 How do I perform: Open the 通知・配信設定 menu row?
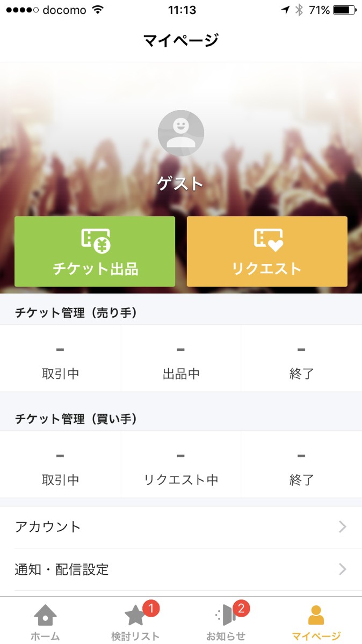click(x=181, y=569)
